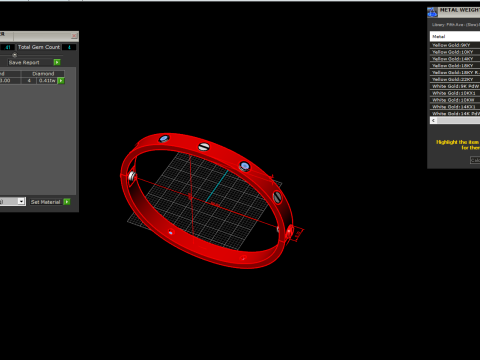Select White Gold:10KX1 in metal list
This screenshot has height=360, width=480.
pos(455,93)
